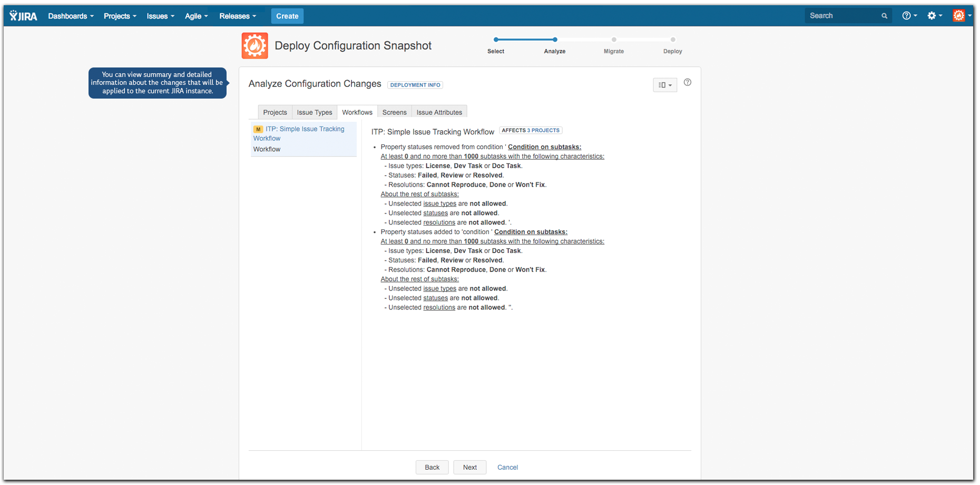
Task: Open the user avatar profile menu
Action: [x=962, y=16]
